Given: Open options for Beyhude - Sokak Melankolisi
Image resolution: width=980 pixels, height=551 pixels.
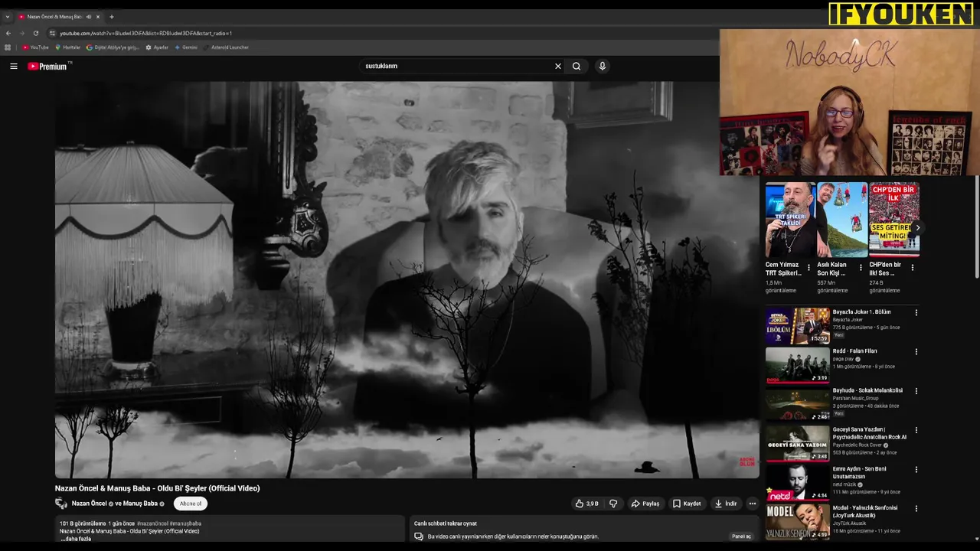Looking at the screenshot, I should pos(916,391).
